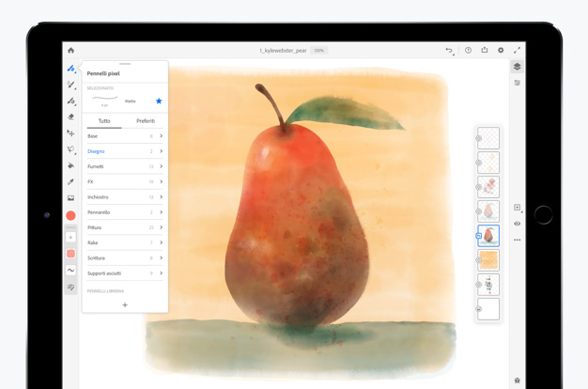This screenshot has width=588, height=389.
Task: Open the Share export icon
Action: click(x=485, y=50)
